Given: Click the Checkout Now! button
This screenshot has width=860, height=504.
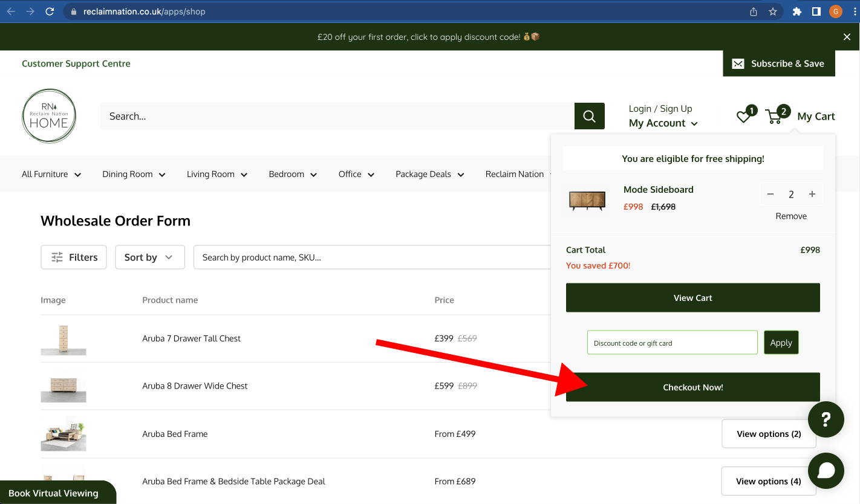Looking at the screenshot, I should pos(693,387).
